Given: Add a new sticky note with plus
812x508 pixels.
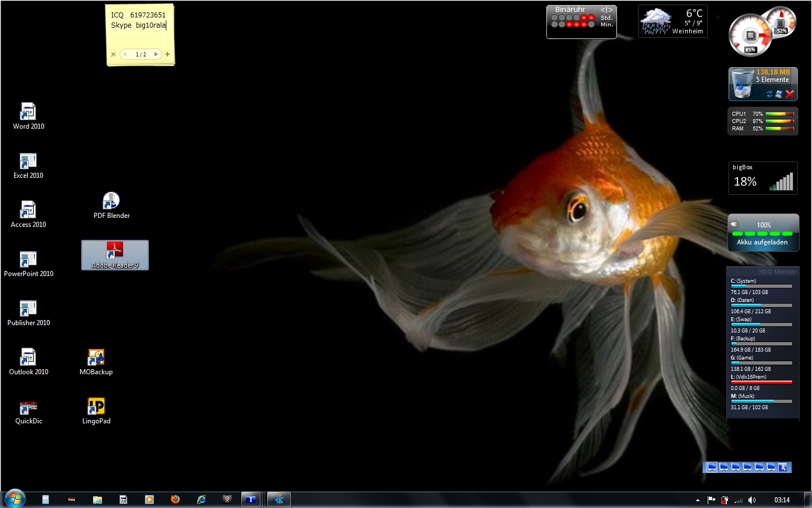Looking at the screenshot, I should click(x=167, y=55).
